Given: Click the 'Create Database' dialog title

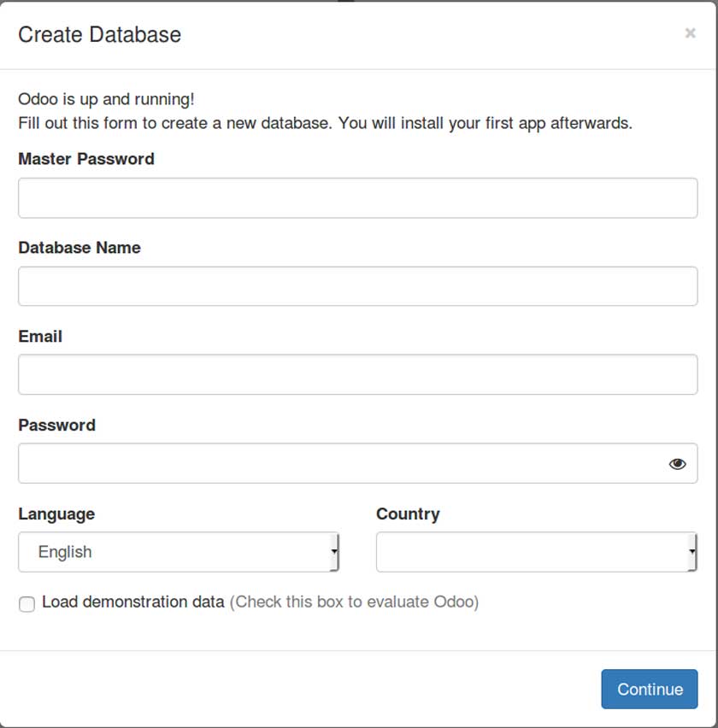Looking at the screenshot, I should pos(99,35).
